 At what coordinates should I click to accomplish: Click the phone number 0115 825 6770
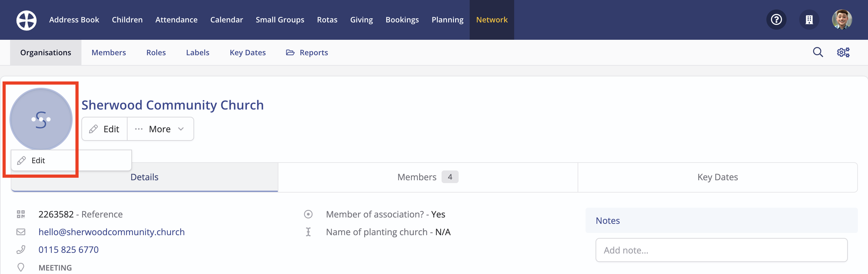pyautogui.click(x=68, y=250)
